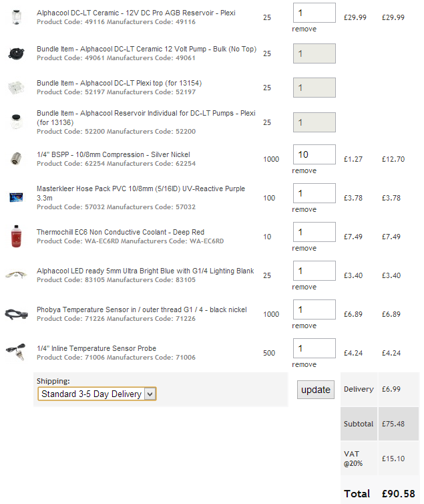Click the Alphacool LED Ultra Bright Blue image
424x504 pixels.
pos(16,275)
